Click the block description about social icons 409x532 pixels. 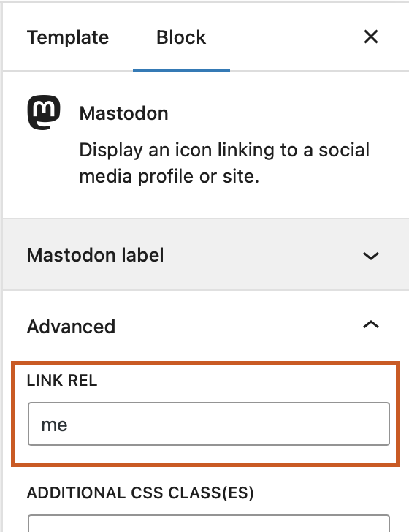(x=224, y=163)
